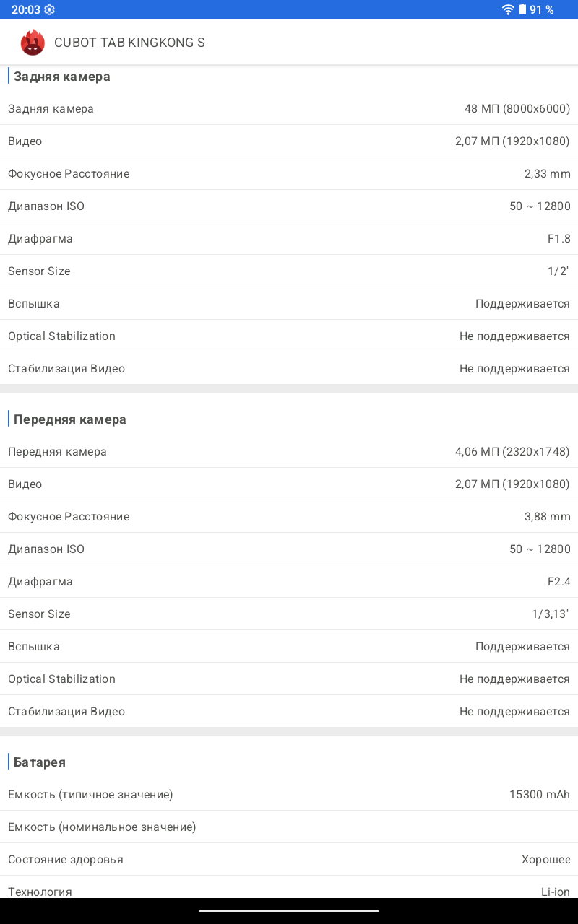Image resolution: width=578 pixels, height=924 pixels.
Task: Tap the front camera 4,06 МП row
Action: click(x=289, y=452)
